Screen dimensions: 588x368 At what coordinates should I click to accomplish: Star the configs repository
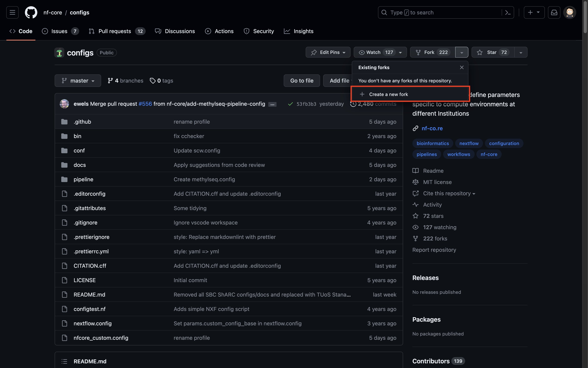click(493, 52)
